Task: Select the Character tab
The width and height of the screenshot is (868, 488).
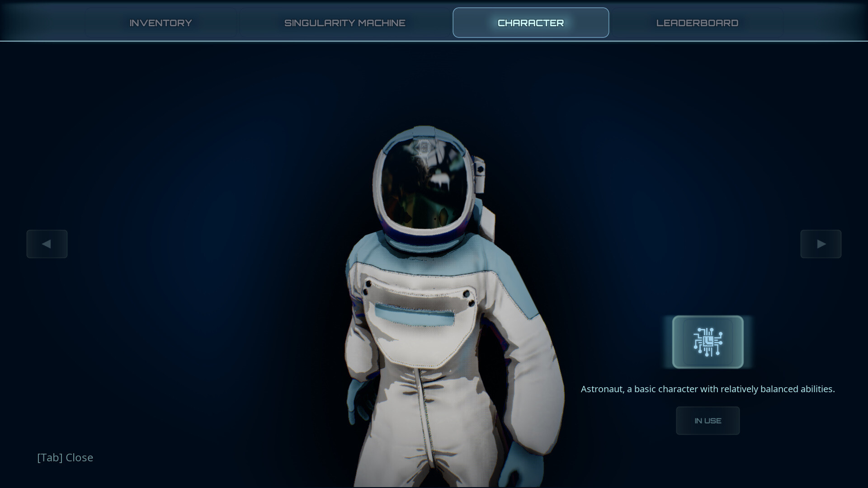Action: point(531,23)
